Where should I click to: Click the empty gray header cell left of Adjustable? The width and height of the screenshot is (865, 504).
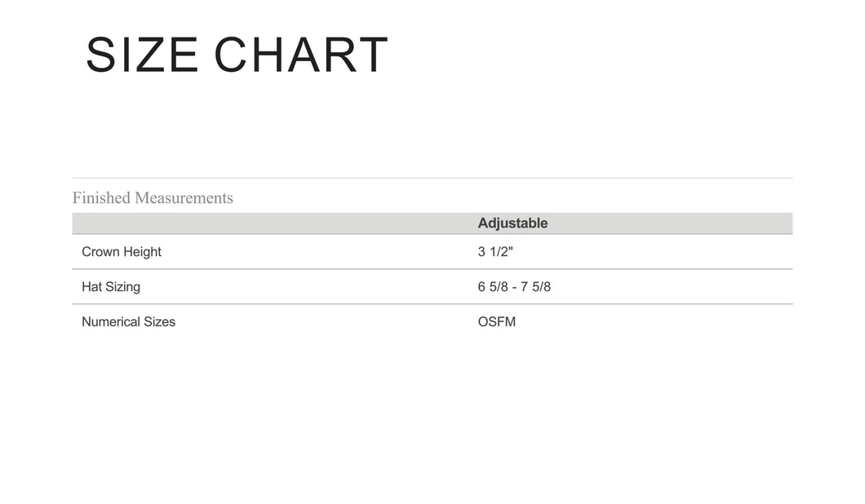pyautogui.click(x=273, y=223)
